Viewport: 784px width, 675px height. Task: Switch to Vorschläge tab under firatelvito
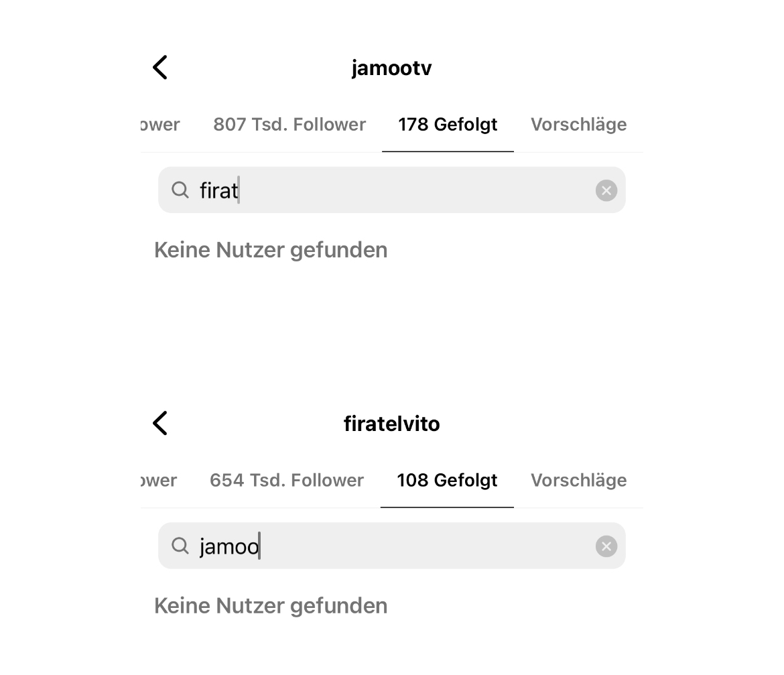coord(578,481)
